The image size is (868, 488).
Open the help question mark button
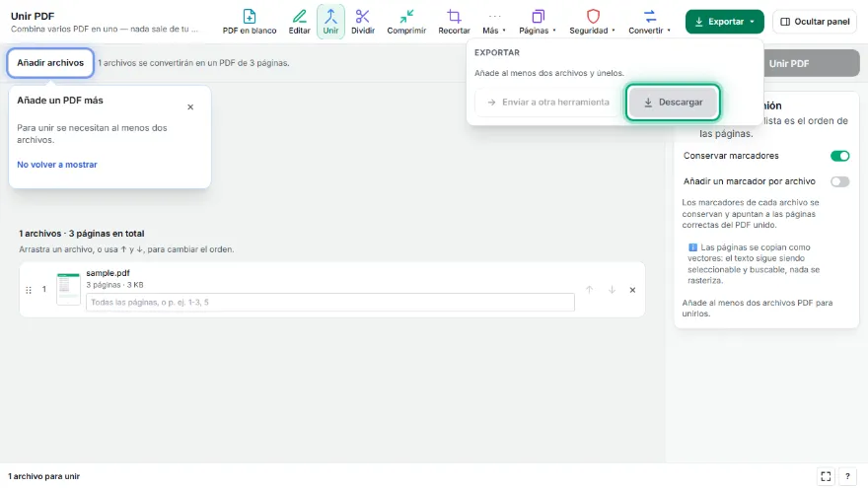pyautogui.click(x=847, y=476)
